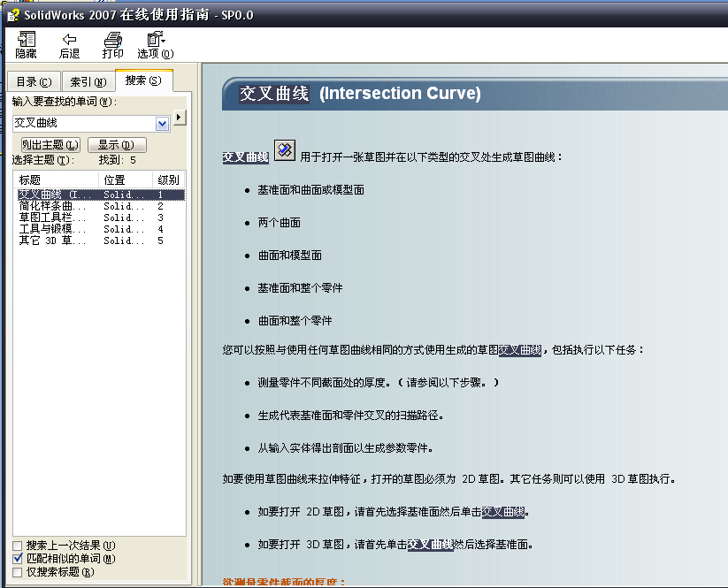728x588 pixels.
Task: Click the 显示 (Display) button
Action: tap(117, 145)
